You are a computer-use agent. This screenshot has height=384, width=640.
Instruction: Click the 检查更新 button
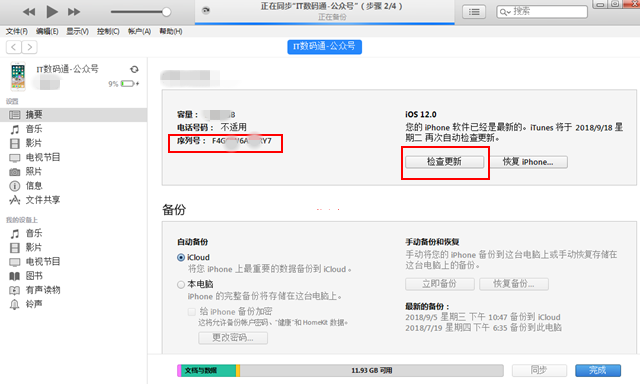(444, 162)
